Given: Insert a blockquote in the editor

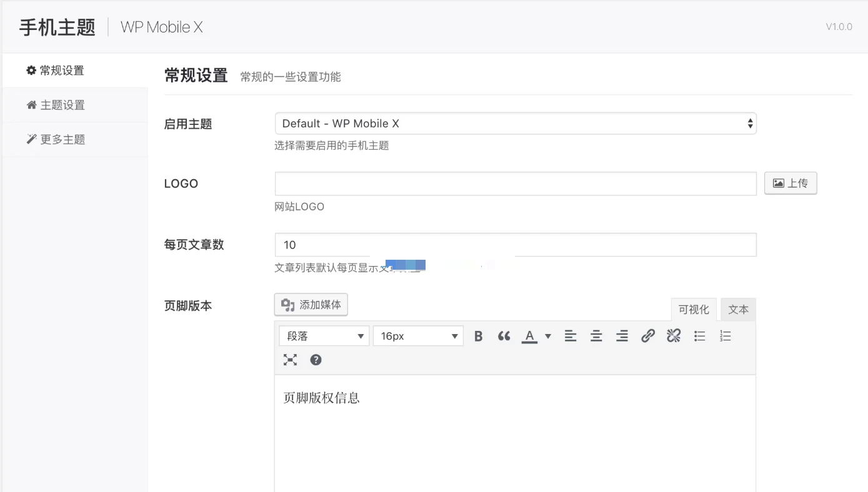Looking at the screenshot, I should pos(504,337).
